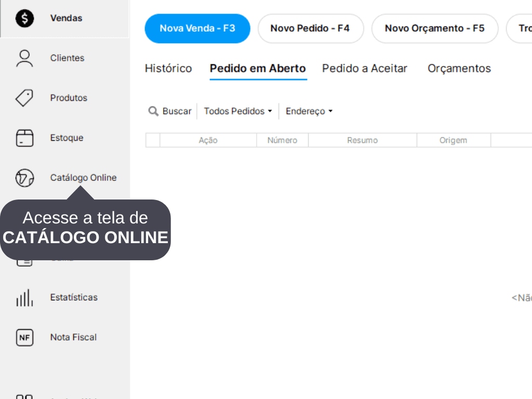The width and height of the screenshot is (532, 399).
Task: Click the Estoque box icon
Action: click(x=24, y=138)
